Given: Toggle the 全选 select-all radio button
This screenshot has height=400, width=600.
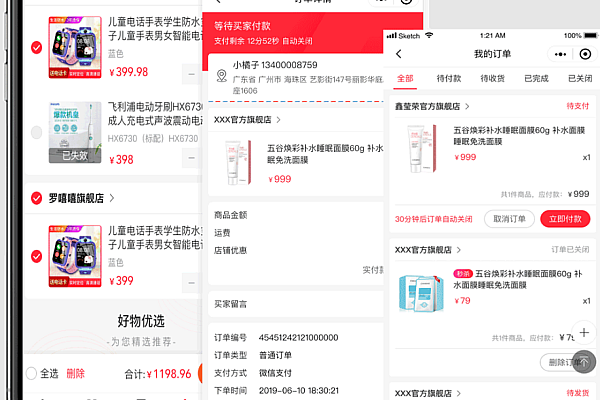Looking at the screenshot, I should click(x=31, y=373).
